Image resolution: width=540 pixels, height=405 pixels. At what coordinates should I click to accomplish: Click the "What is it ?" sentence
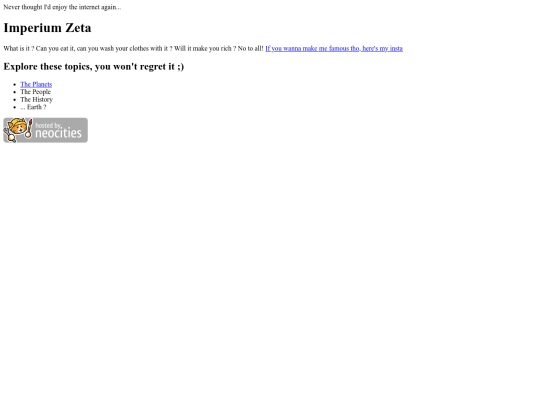(19, 49)
